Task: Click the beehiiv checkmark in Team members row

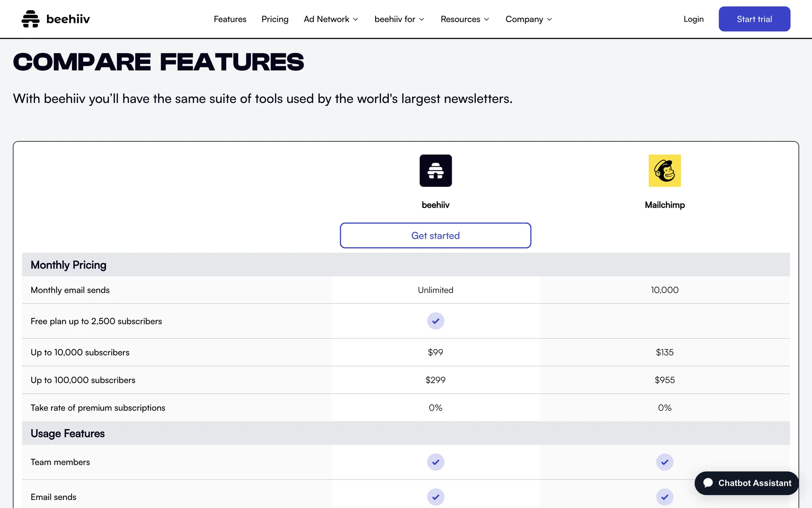Action: tap(436, 462)
